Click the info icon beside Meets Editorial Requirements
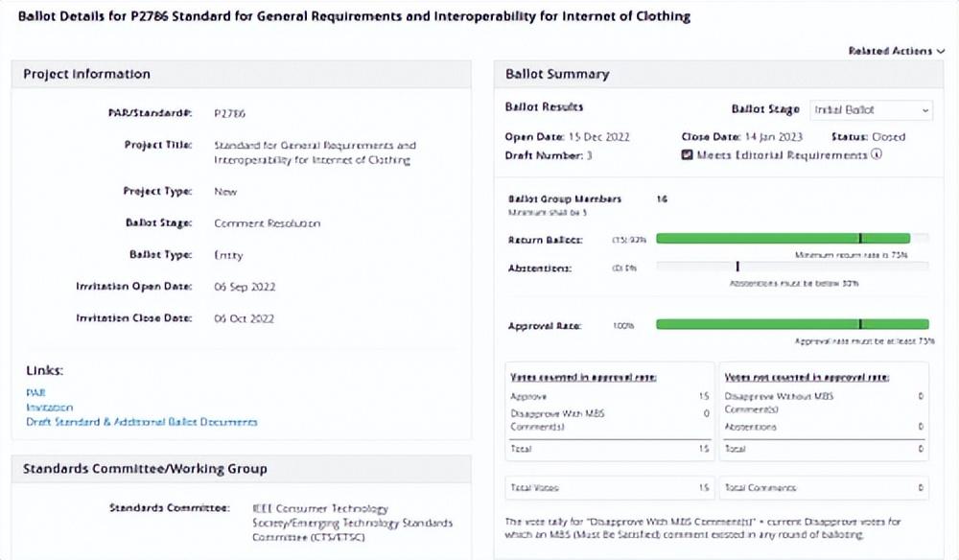959x560 pixels. tap(877, 154)
